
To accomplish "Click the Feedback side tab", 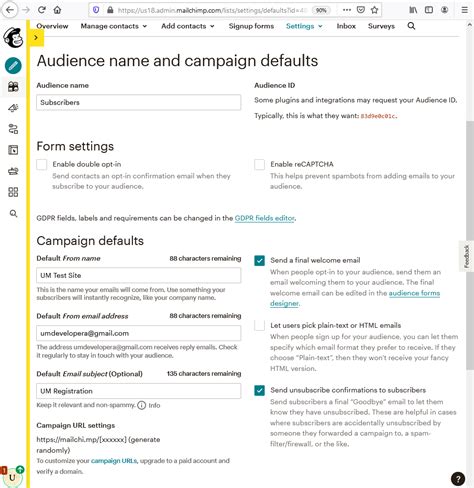I will 467,256.
